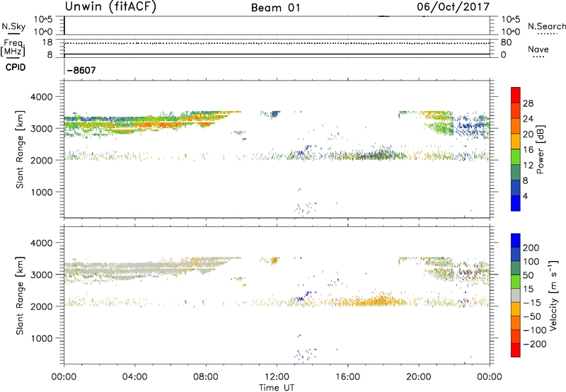
Task: Click the '-200' tick on the Velocity colorbar
Action: tap(534, 344)
